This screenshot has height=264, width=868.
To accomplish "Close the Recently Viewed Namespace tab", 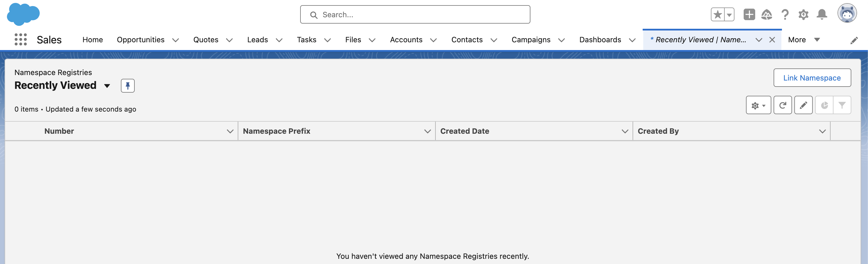I will (x=772, y=40).
